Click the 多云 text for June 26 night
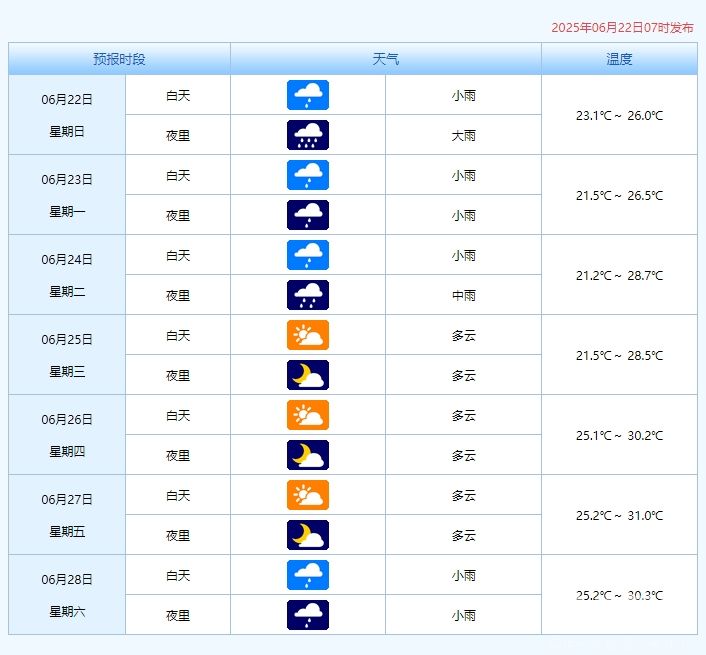 (x=464, y=456)
